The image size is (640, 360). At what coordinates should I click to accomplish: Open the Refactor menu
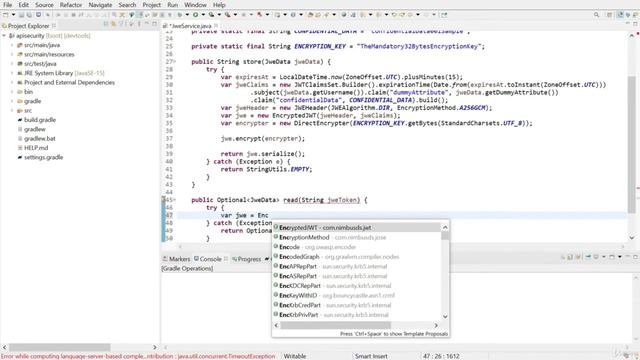pos(71,5)
